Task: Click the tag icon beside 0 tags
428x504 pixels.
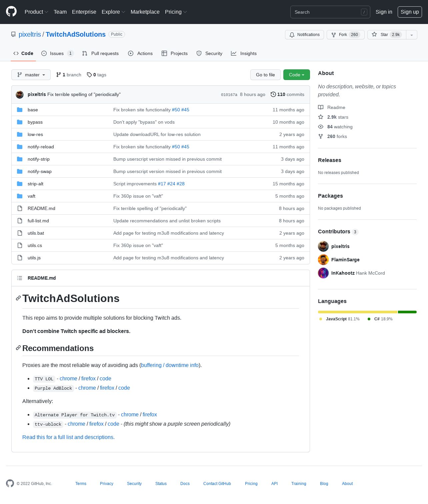Action: 89,75
